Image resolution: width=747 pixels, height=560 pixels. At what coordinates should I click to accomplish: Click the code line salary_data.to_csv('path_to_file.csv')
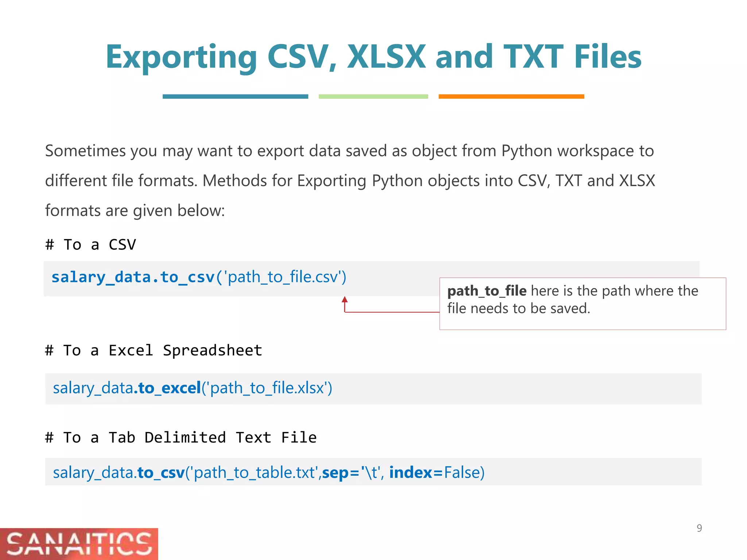pos(199,277)
